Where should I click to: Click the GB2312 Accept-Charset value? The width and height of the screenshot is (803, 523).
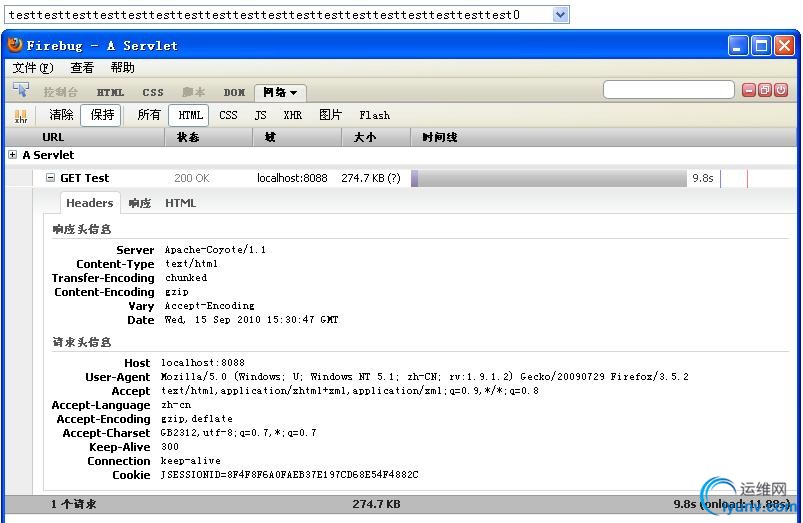(239, 433)
